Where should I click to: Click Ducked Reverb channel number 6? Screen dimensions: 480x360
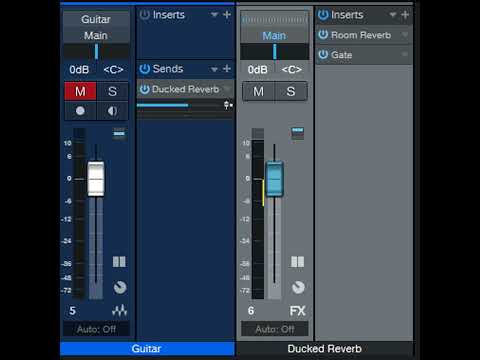pos(251,311)
